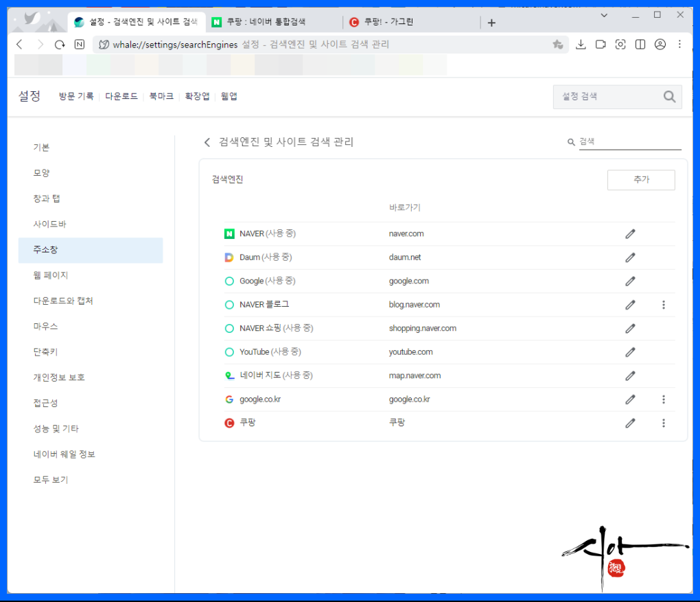Image resolution: width=700 pixels, height=602 pixels.
Task: Open 북마크 in settings header
Action: pos(161,97)
